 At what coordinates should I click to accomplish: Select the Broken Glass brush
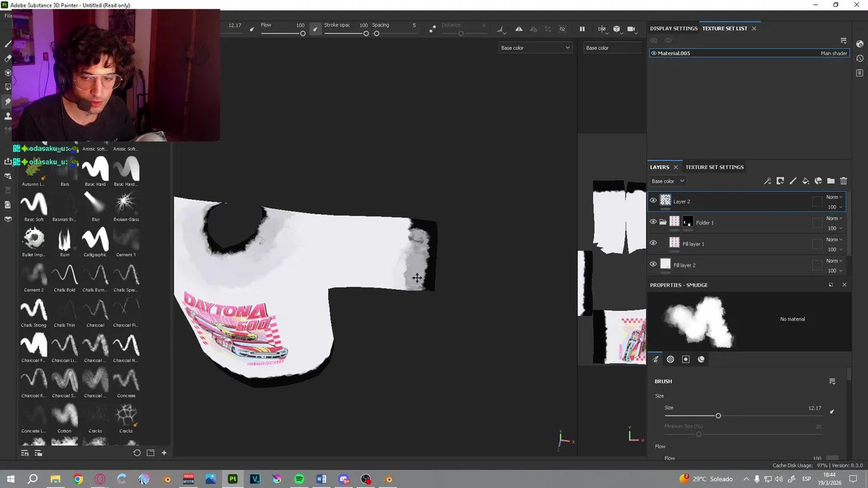click(x=126, y=206)
